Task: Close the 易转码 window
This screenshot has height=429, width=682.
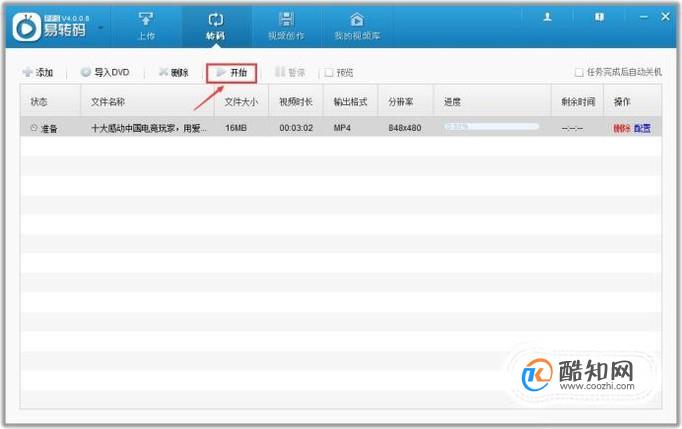Action: (x=665, y=17)
